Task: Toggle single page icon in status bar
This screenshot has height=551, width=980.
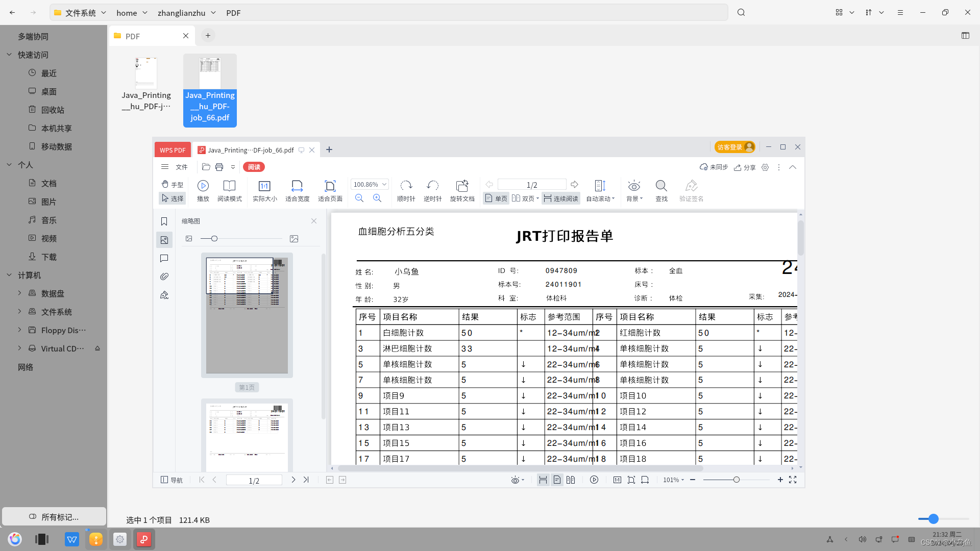Action: pyautogui.click(x=557, y=480)
